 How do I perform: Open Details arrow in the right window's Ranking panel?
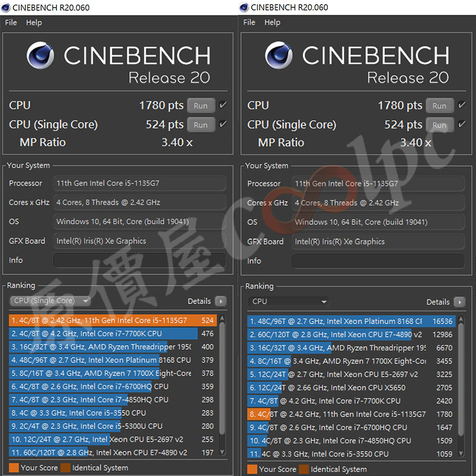tap(459, 302)
